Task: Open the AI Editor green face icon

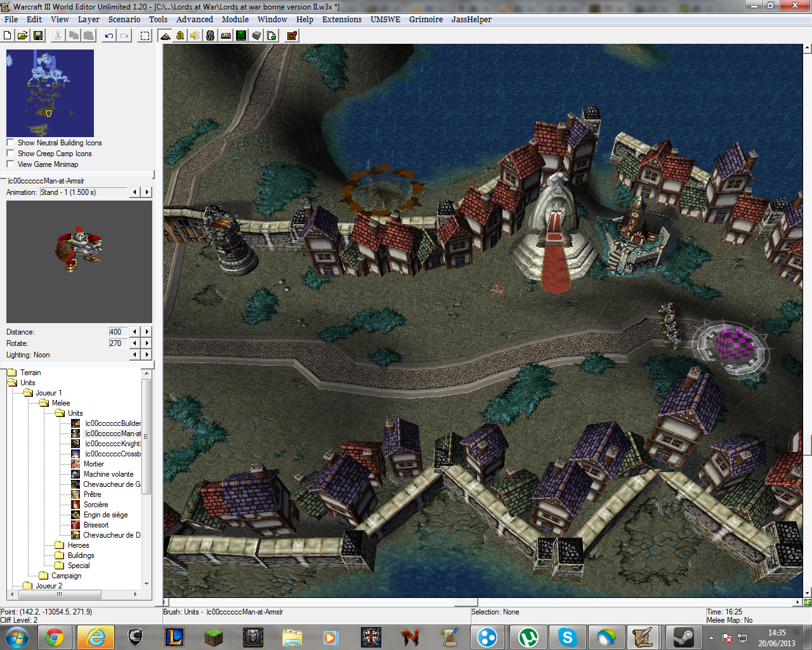Action: 241,36
